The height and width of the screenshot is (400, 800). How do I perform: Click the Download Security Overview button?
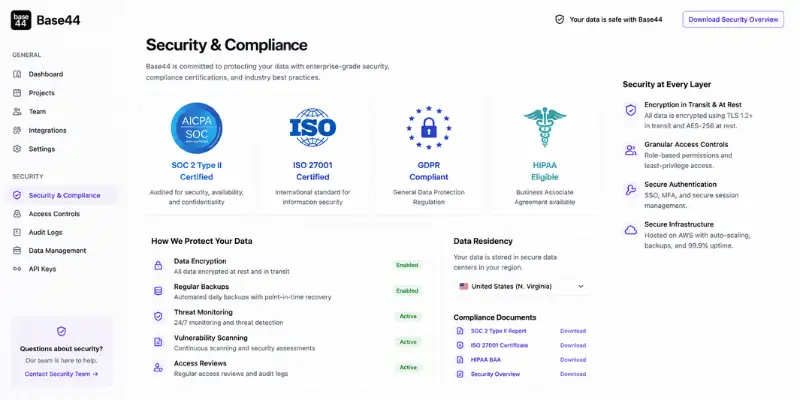pos(733,19)
